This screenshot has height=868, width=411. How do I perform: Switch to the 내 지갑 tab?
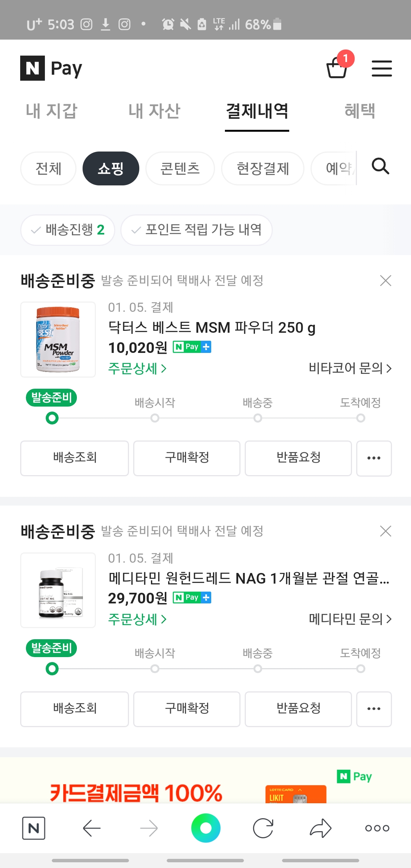click(52, 111)
